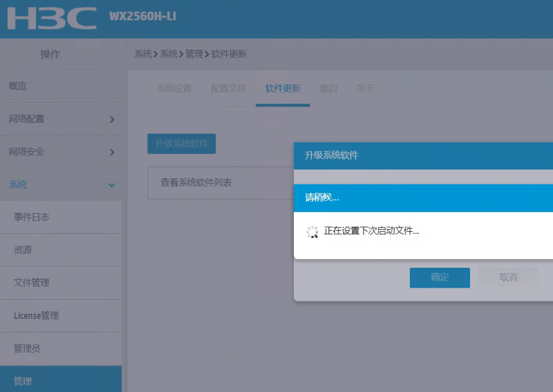Click the WX2560H-LI model name
The height and width of the screenshot is (392, 553).
[143, 16]
